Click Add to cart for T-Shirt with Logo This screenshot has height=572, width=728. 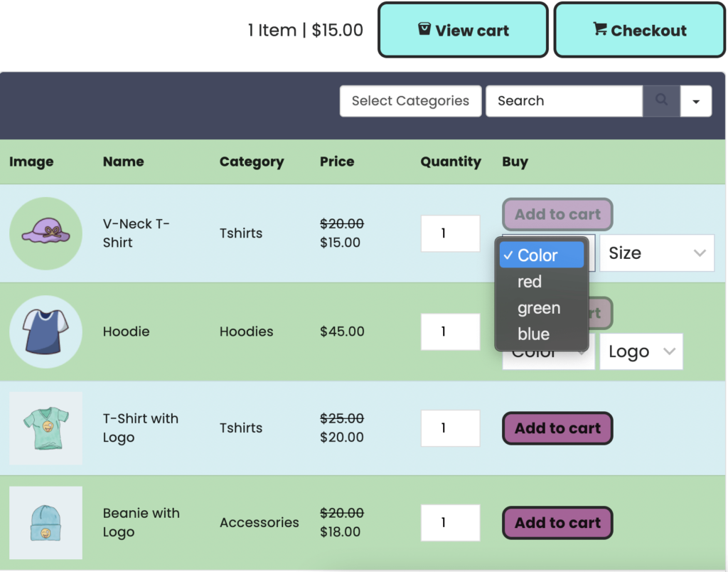(557, 428)
